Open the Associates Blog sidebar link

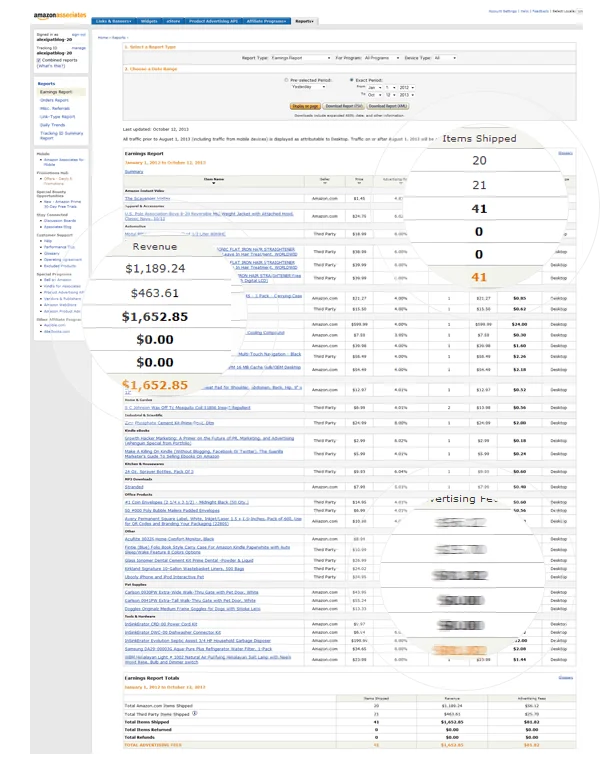[57, 227]
